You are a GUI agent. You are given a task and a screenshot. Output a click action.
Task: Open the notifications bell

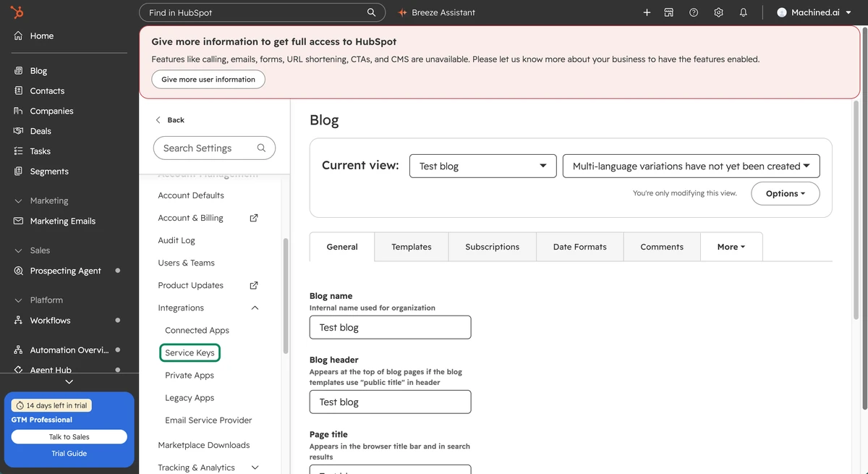click(x=743, y=12)
